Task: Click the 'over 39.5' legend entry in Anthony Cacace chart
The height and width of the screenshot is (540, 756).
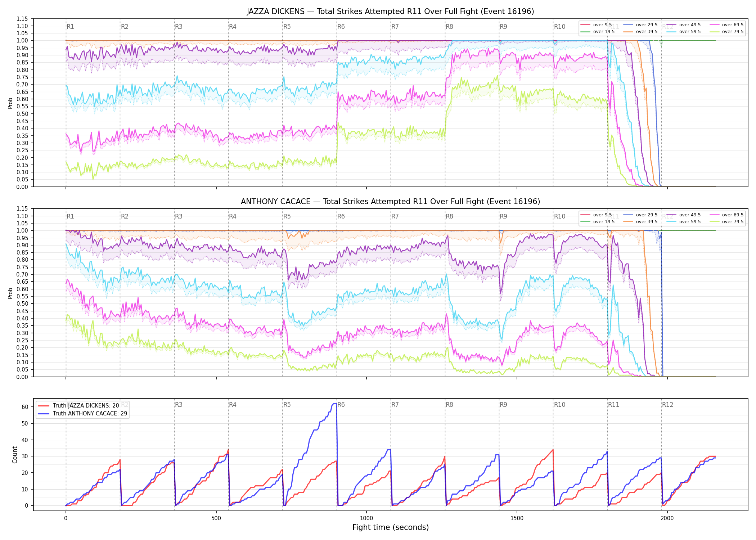Action: (639, 222)
